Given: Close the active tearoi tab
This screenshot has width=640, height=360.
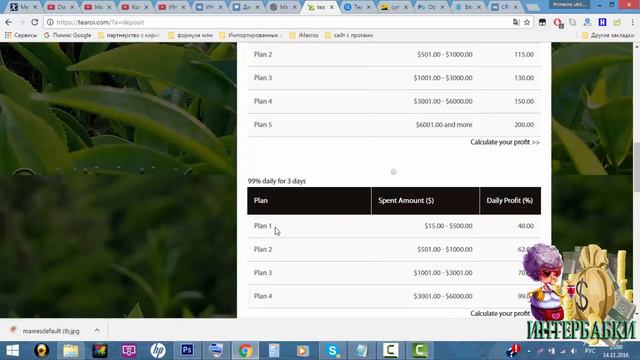Looking at the screenshot, I should tap(332, 7).
